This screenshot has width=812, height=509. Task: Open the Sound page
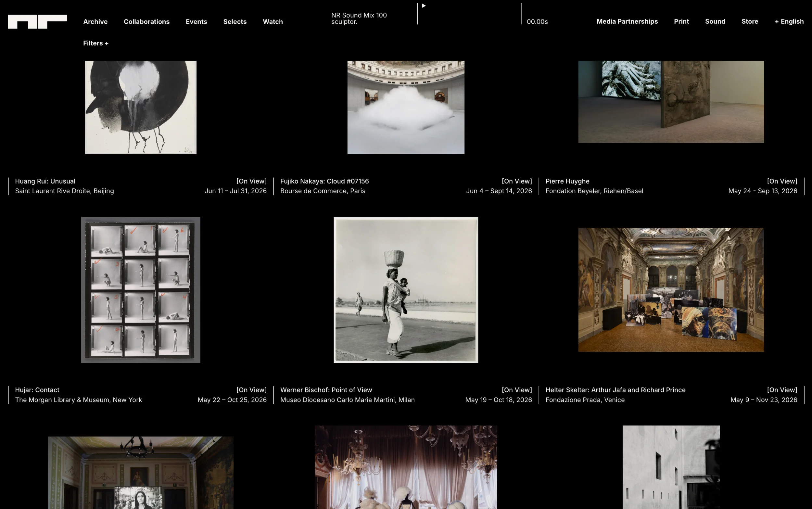(x=715, y=21)
